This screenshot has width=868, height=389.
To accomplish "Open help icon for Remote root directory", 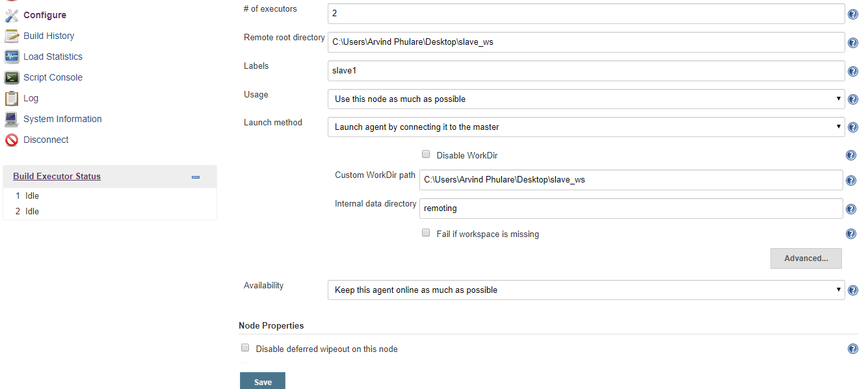I will (x=853, y=43).
